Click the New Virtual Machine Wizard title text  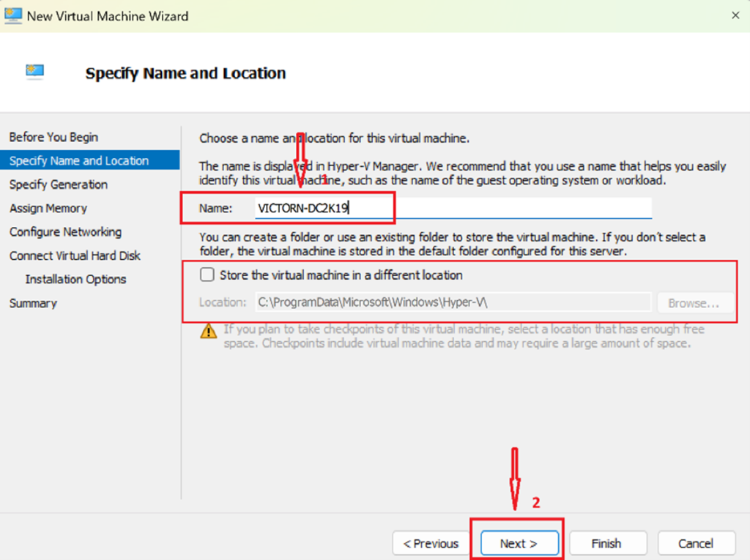coord(108,16)
